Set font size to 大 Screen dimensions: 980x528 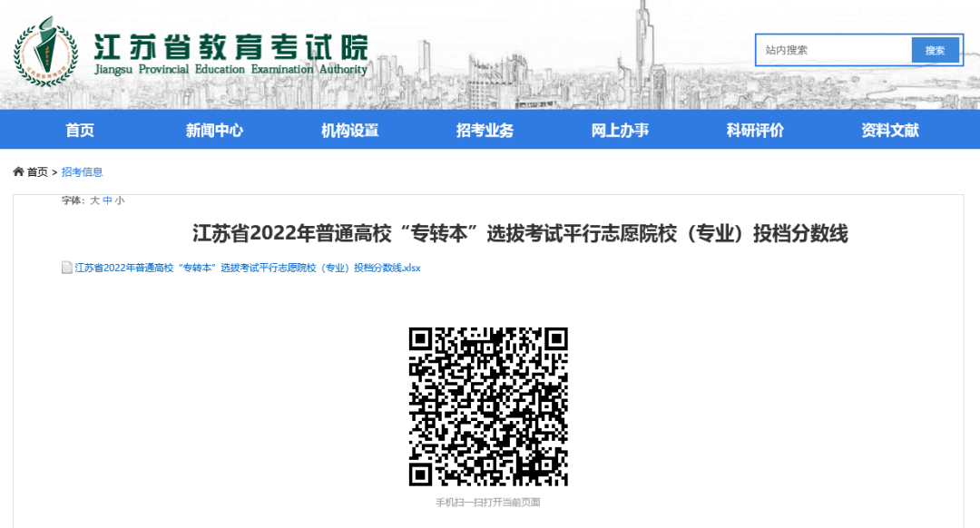click(x=95, y=200)
